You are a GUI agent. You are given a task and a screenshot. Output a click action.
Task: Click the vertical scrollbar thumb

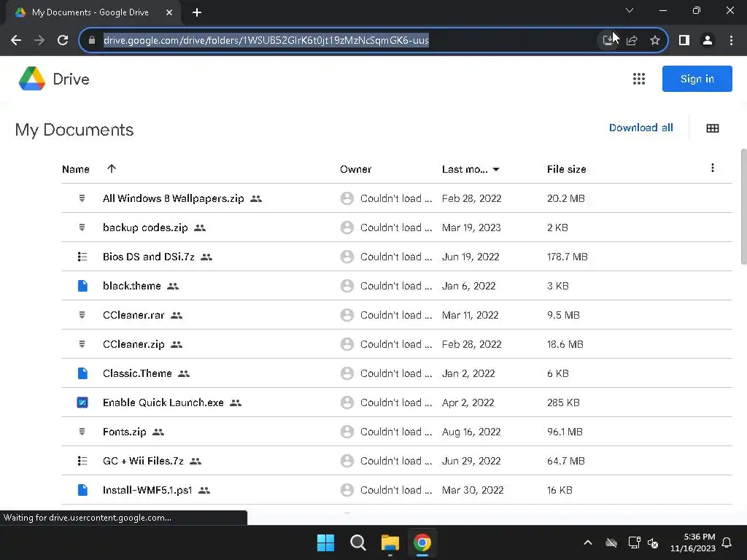click(743, 206)
